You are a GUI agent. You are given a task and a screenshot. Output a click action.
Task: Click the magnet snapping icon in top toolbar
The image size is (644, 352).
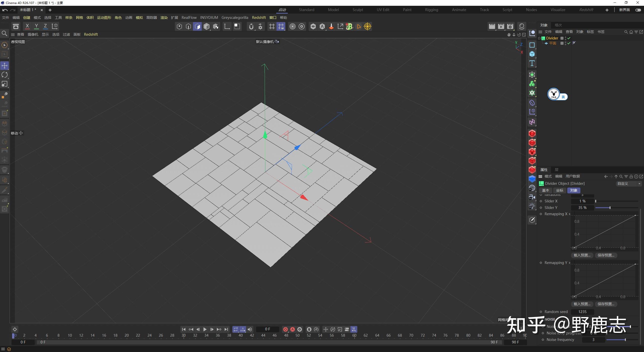point(252,26)
